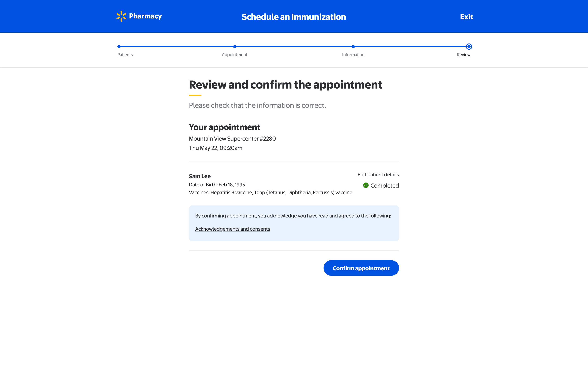Open Acknowledgements and consents link

click(x=232, y=229)
